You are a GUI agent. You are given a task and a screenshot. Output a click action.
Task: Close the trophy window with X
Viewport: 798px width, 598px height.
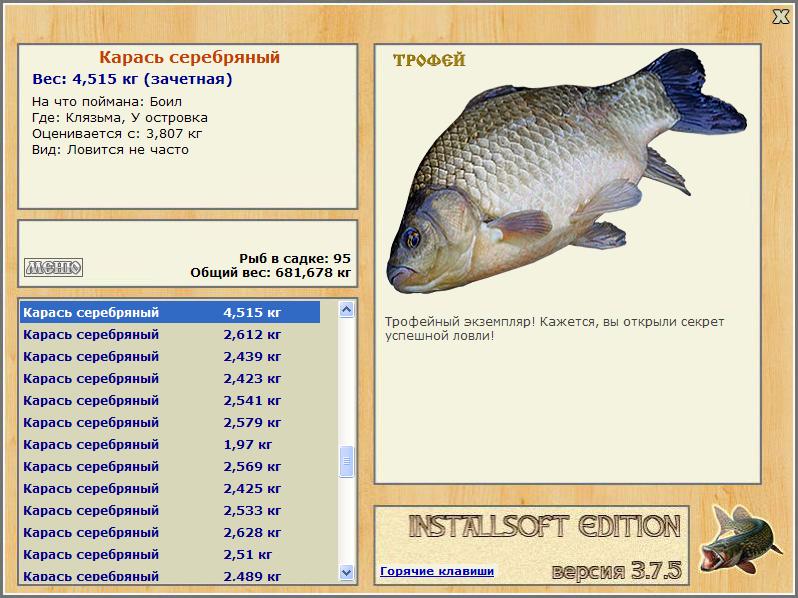coord(780,16)
